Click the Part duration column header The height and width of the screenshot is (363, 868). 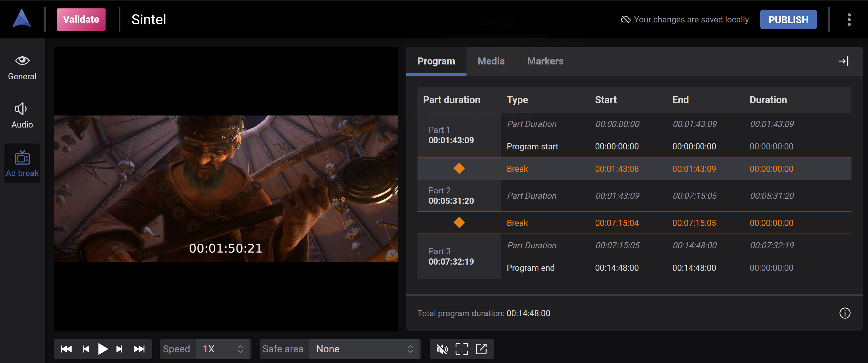452,100
